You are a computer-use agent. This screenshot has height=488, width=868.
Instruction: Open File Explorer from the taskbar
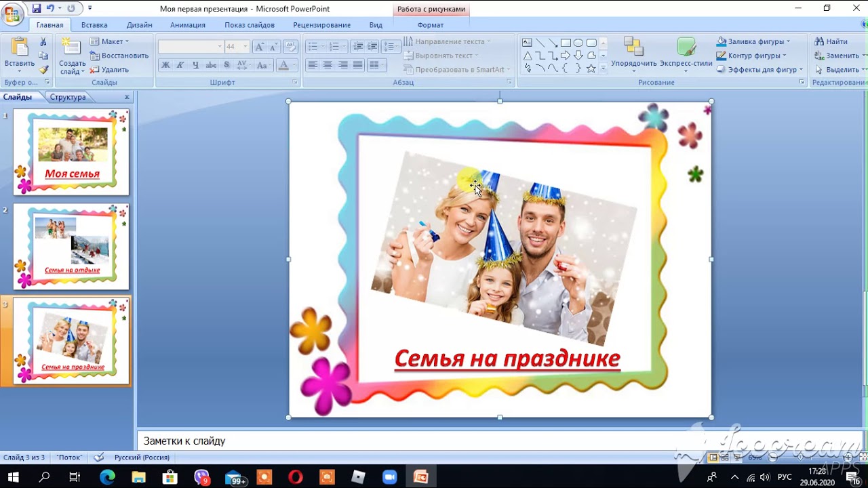tap(138, 477)
